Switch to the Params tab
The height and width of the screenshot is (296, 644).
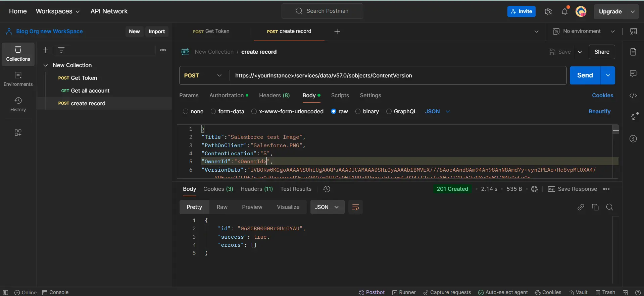click(189, 96)
